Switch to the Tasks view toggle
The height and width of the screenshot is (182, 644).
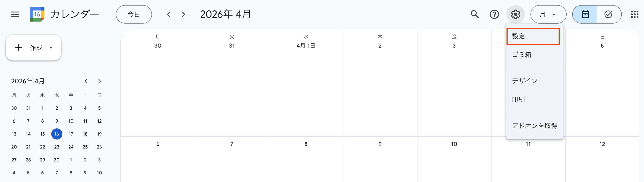(609, 14)
